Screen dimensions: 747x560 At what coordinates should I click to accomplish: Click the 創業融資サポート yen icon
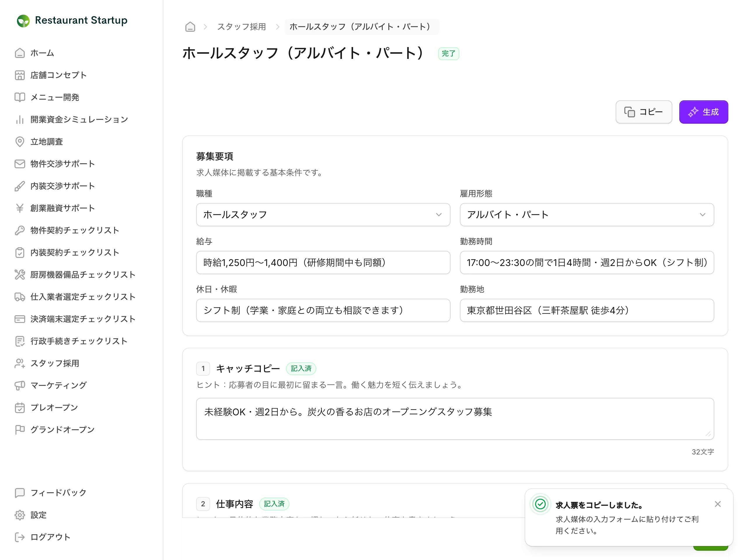pos(20,208)
